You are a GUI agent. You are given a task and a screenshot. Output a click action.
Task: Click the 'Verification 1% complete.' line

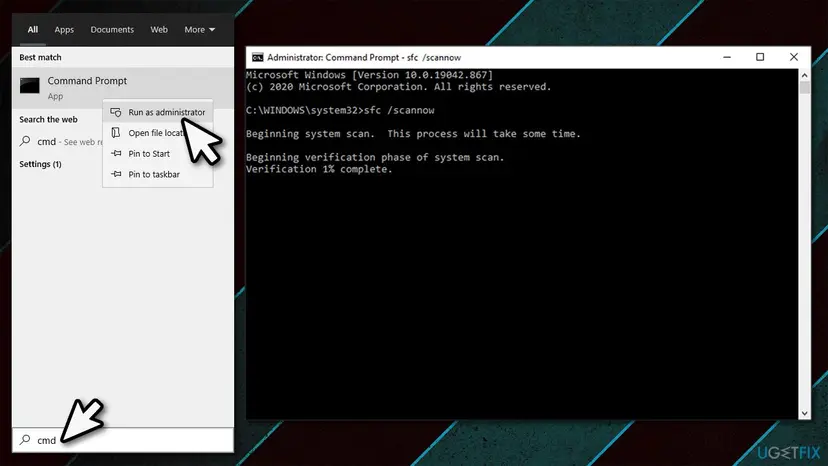click(x=319, y=169)
